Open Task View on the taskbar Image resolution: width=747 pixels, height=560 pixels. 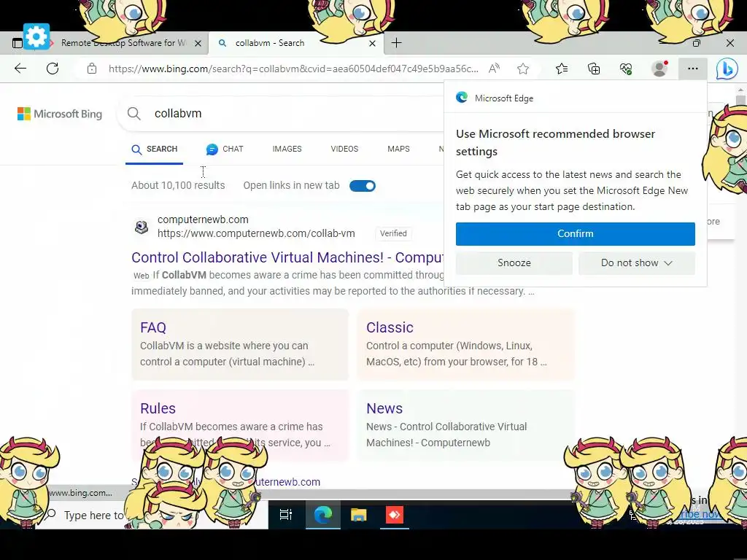(286, 515)
